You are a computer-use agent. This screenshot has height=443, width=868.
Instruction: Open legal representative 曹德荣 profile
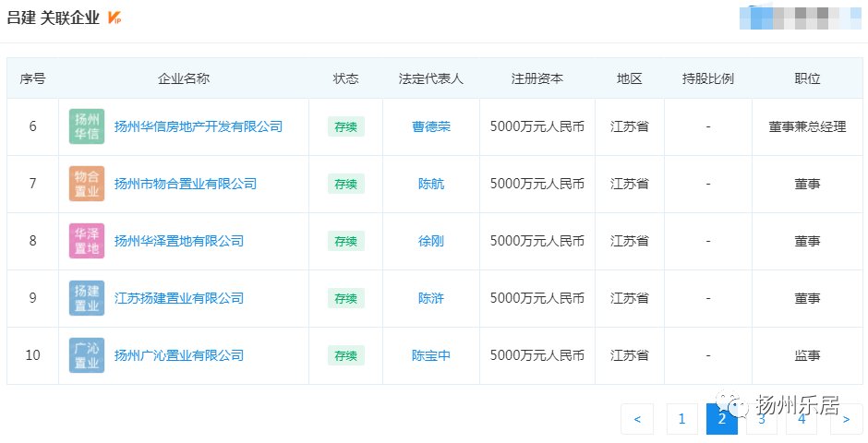point(431,126)
